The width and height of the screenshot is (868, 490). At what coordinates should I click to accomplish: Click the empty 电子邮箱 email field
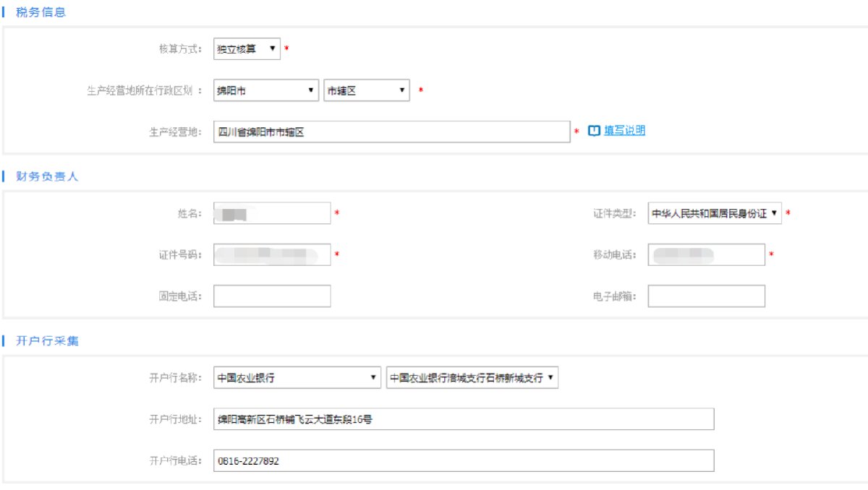[705, 296]
